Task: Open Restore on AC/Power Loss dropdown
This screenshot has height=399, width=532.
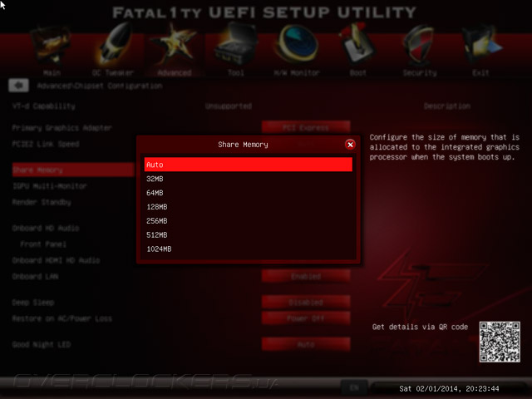Action: click(x=306, y=318)
